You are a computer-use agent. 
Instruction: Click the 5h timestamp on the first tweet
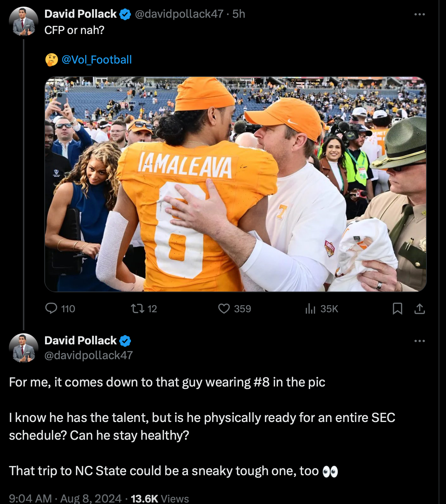[239, 14]
